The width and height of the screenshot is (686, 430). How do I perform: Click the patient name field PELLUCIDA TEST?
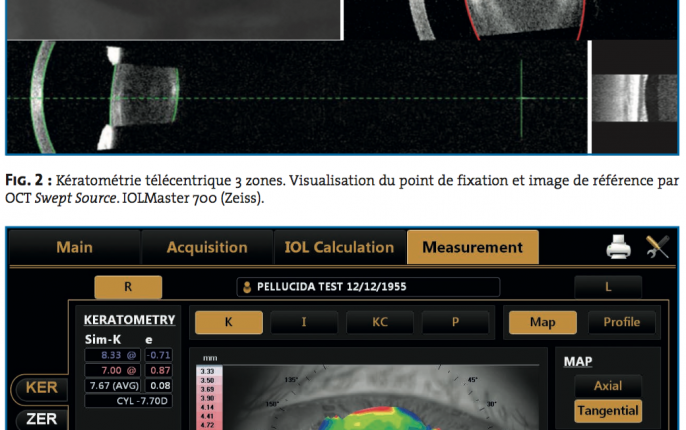368,287
